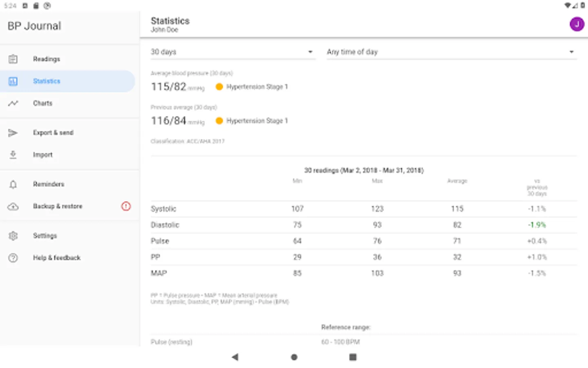The image size is (588, 368).
Task: Expand the 30 days period dropdown
Action: click(x=233, y=52)
